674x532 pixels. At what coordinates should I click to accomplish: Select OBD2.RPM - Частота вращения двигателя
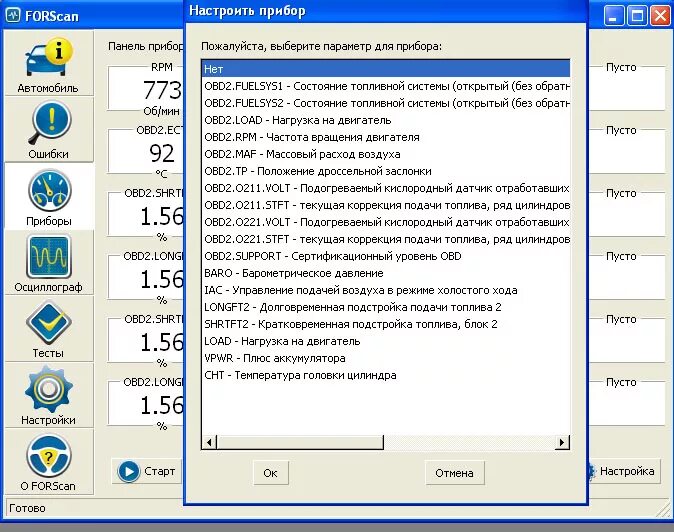386,137
